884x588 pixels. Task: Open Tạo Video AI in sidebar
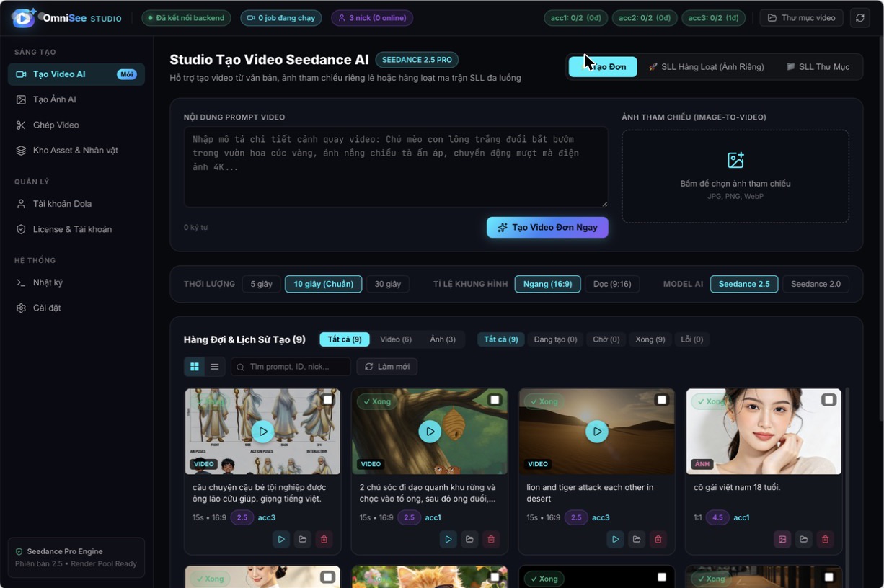coord(76,74)
